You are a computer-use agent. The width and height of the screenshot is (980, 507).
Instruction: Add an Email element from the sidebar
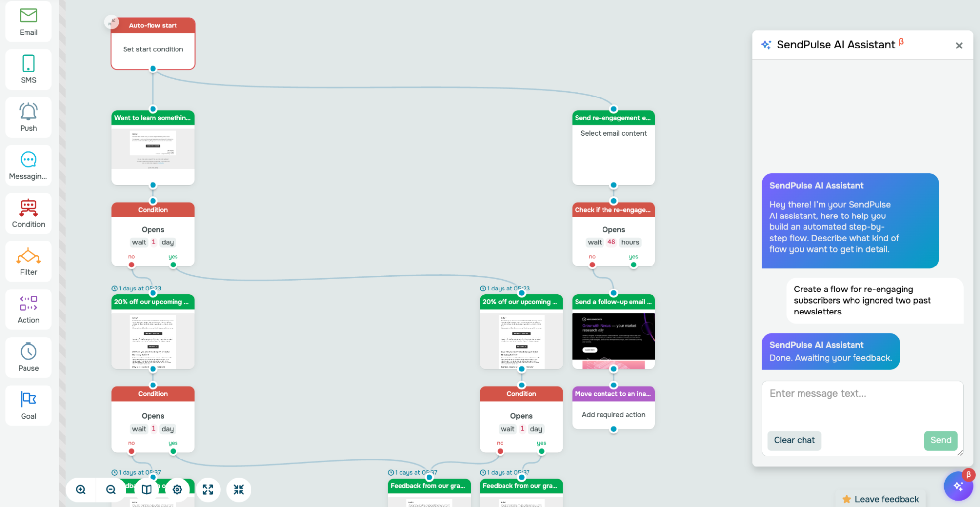click(x=28, y=22)
